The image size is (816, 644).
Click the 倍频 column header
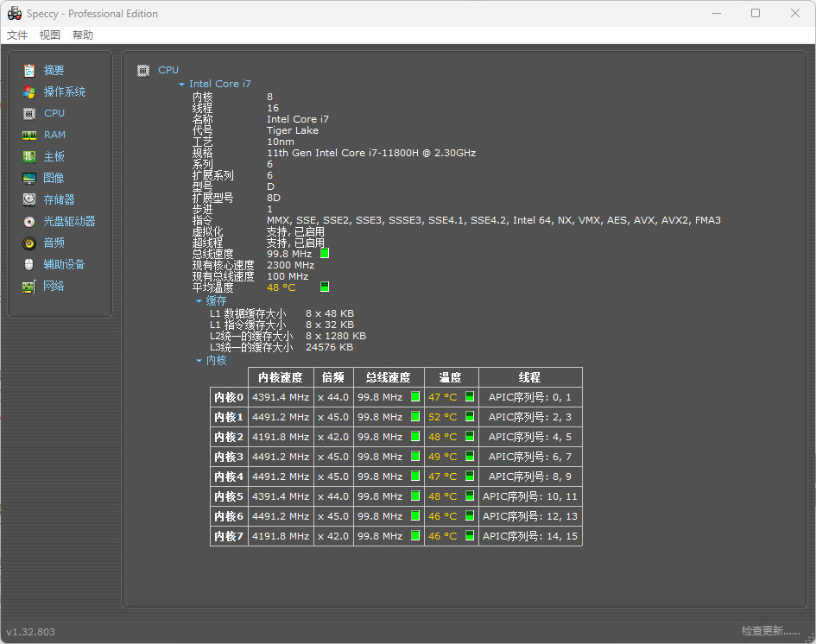(x=333, y=377)
